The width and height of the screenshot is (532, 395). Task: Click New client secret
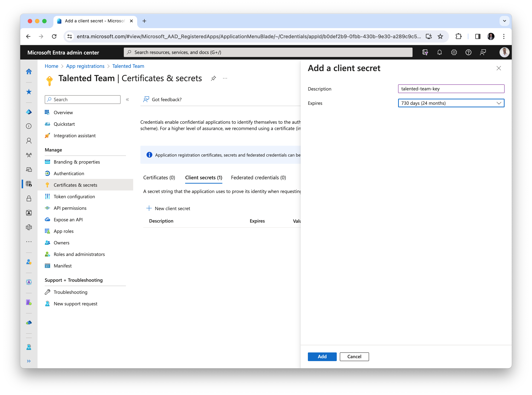click(x=168, y=208)
